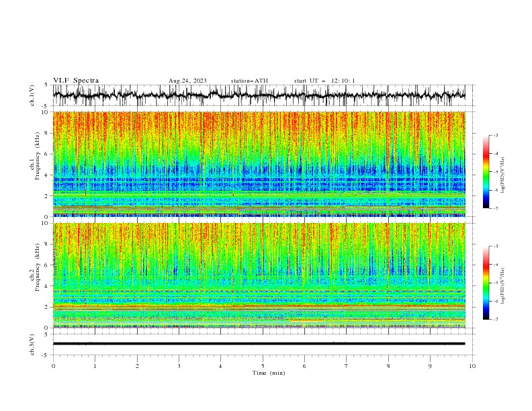Click the lower color scale bar
Image resolution: width=532 pixels, height=411 pixels.
click(x=486, y=283)
